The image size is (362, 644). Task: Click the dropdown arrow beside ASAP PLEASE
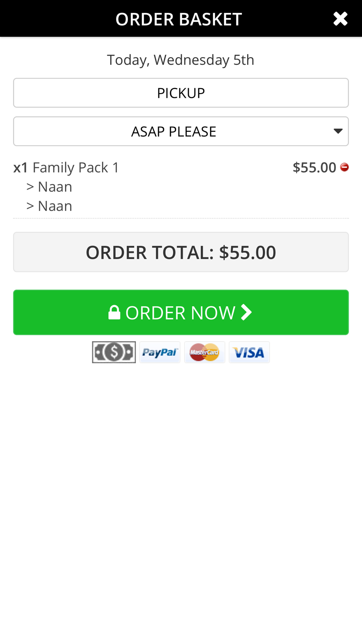tap(338, 131)
